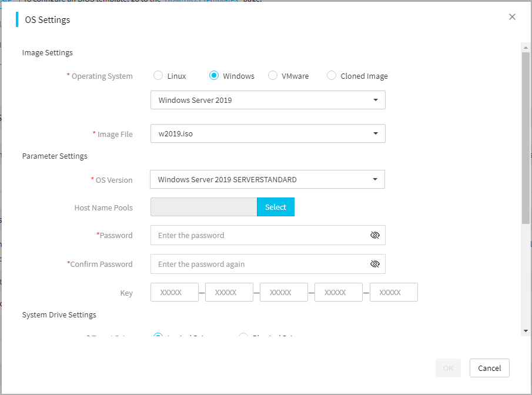The height and width of the screenshot is (395, 532).
Task: Expand the Image File w2019.iso dropdown
Action: (267, 133)
